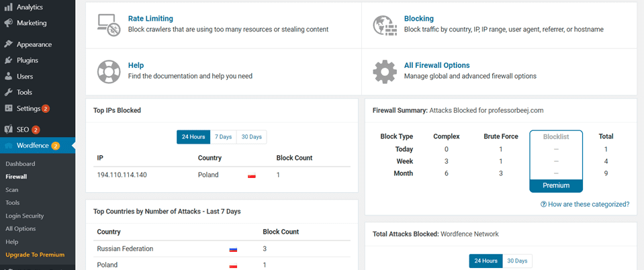Click the Rate Limiting monitor icon
The height and width of the screenshot is (270, 644).
[x=108, y=24]
